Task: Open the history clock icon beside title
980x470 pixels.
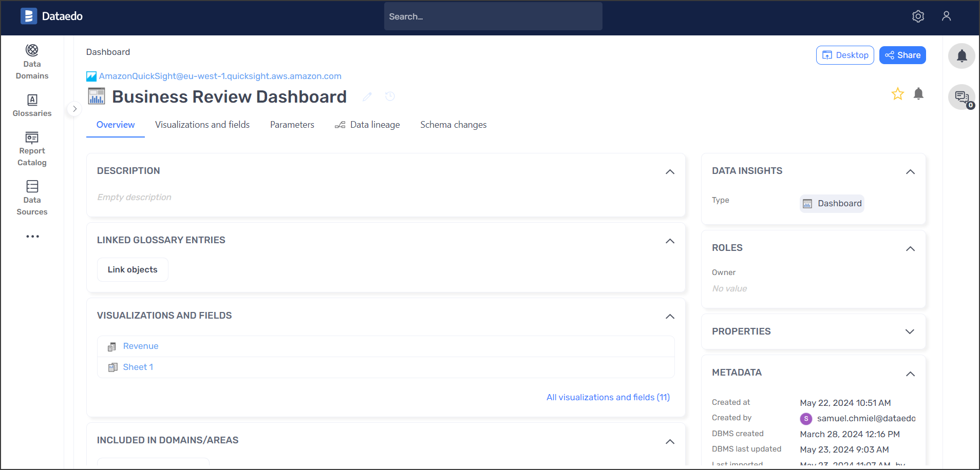Action: [390, 96]
